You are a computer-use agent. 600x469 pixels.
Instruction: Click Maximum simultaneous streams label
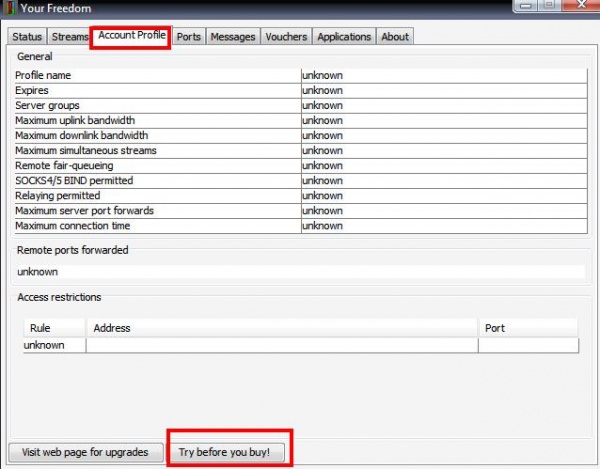click(x=86, y=151)
